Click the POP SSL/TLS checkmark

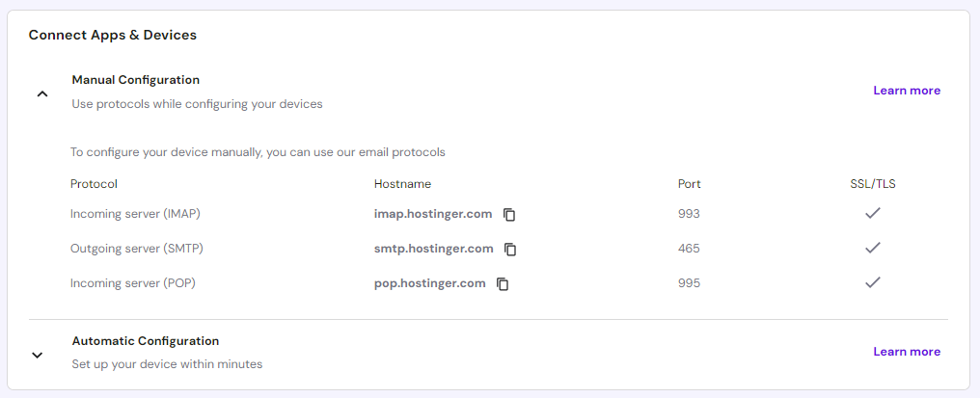(872, 282)
